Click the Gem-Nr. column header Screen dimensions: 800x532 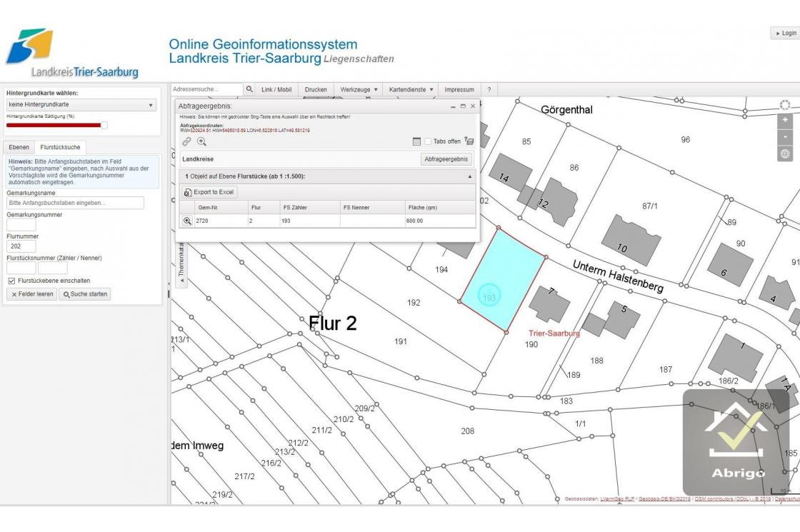point(221,208)
